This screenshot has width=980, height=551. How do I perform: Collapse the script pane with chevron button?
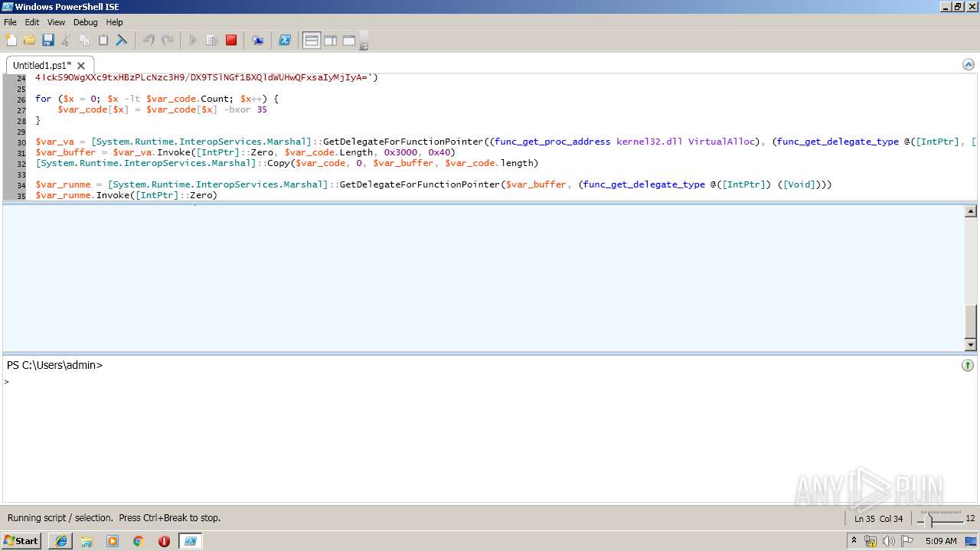click(x=968, y=64)
